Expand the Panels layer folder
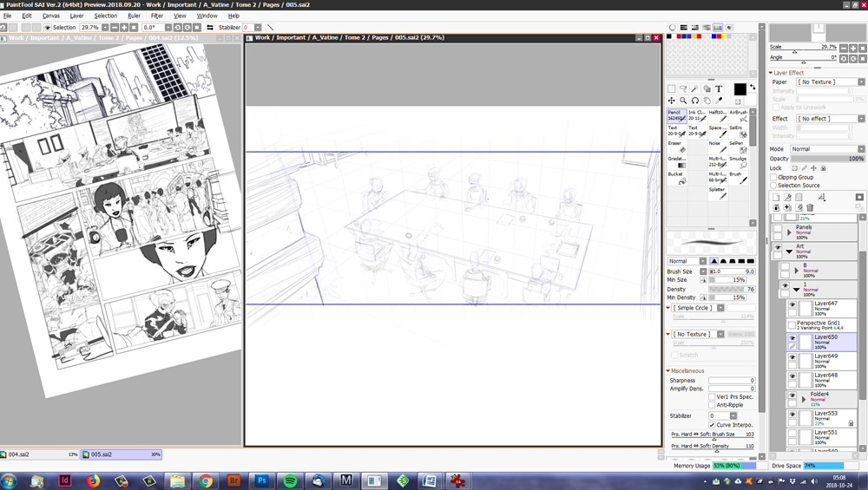The height and width of the screenshot is (490, 868). pos(789,232)
